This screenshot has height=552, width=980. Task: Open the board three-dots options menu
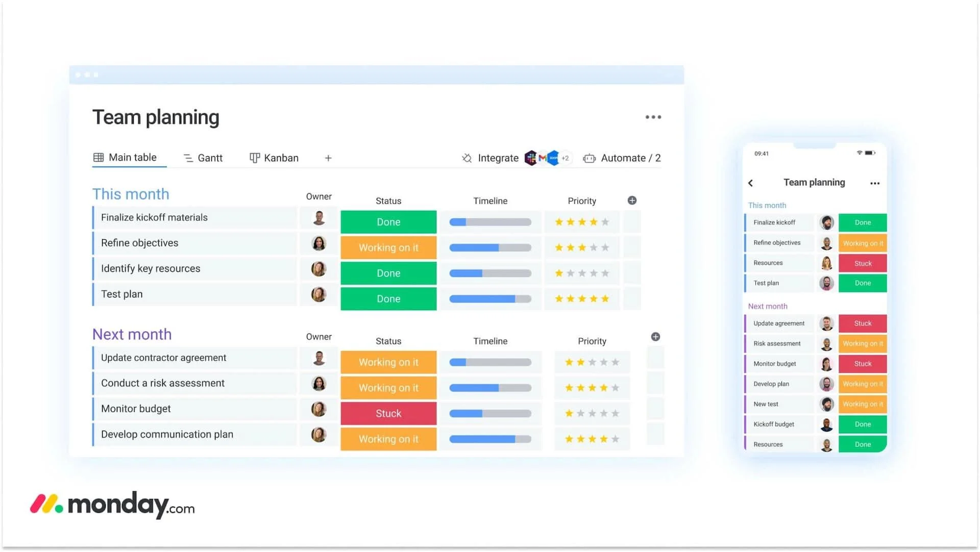coord(653,117)
